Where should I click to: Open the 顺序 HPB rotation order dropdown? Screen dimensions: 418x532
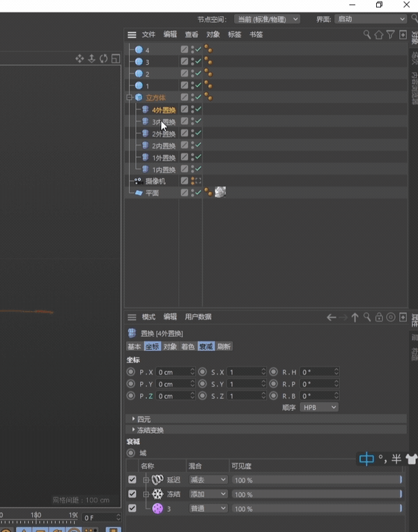319,407
